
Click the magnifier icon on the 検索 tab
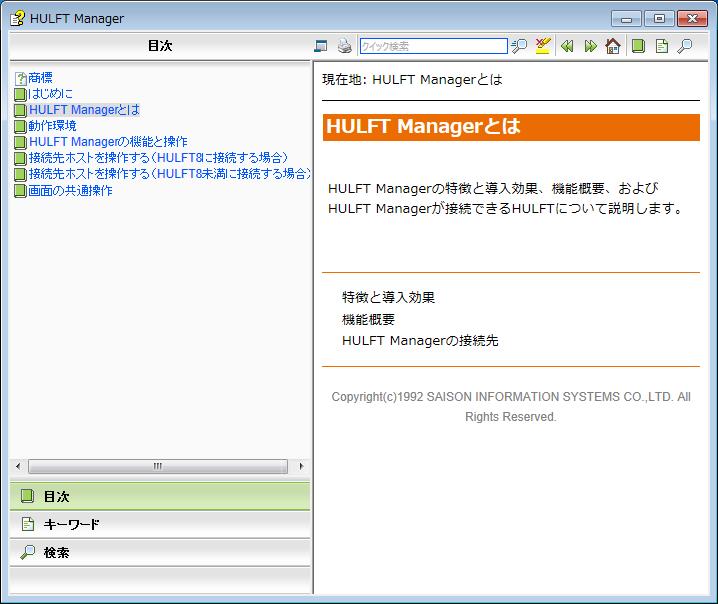tap(27, 552)
